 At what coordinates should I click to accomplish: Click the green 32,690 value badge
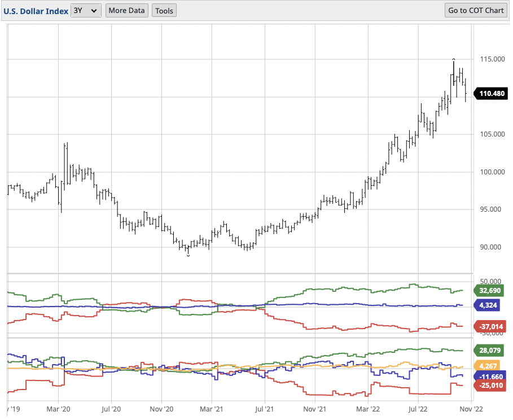tap(489, 290)
